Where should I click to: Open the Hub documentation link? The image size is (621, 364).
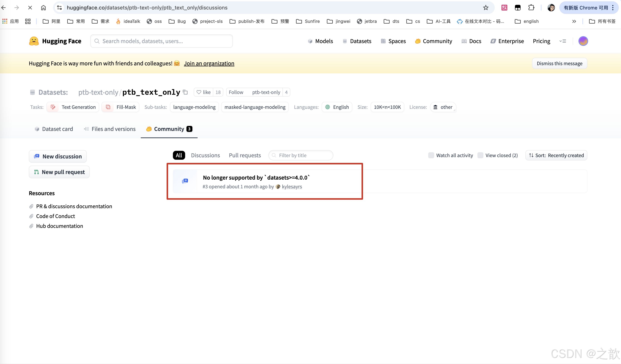[59, 226]
